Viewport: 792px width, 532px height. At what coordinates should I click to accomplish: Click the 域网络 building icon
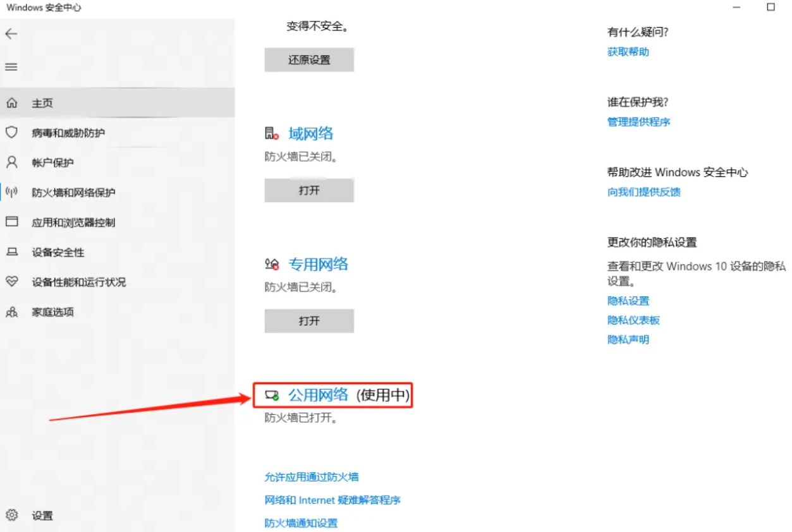point(272,133)
